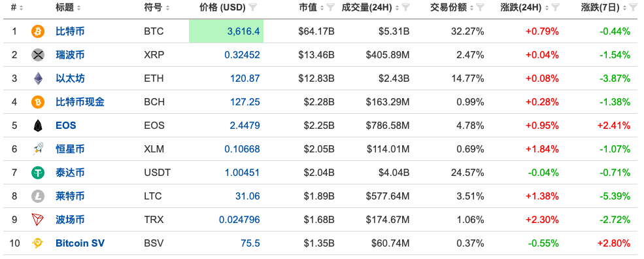The image size is (644, 259).
Task: Select market cap $1.35B
Action: point(319,243)
